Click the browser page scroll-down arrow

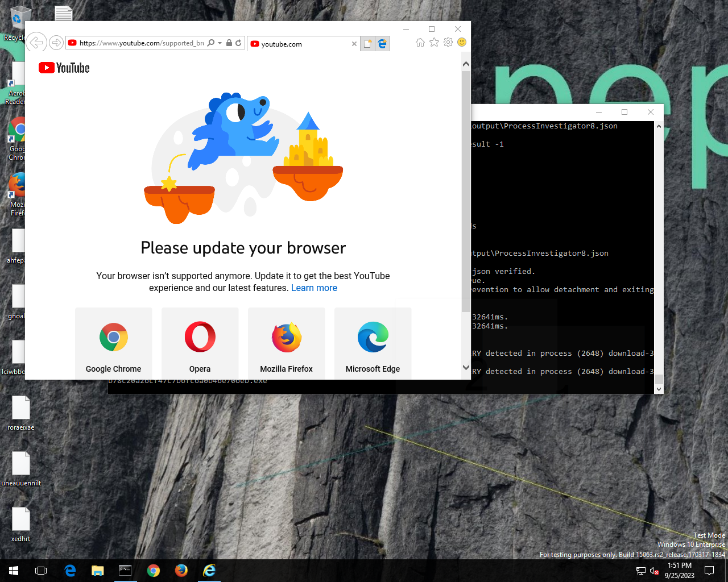point(466,368)
